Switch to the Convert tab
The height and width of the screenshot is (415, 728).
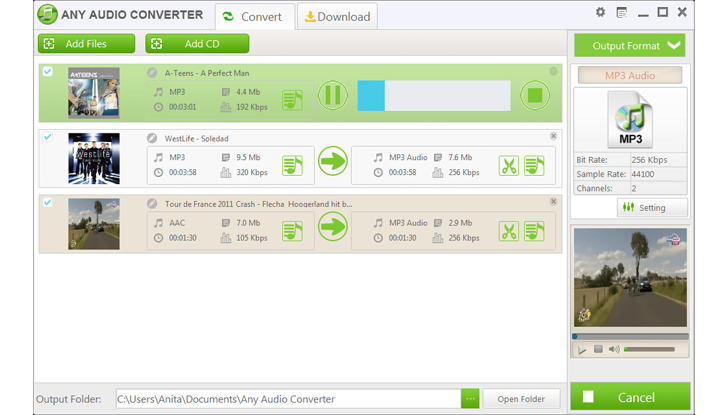click(x=255, y=17)
